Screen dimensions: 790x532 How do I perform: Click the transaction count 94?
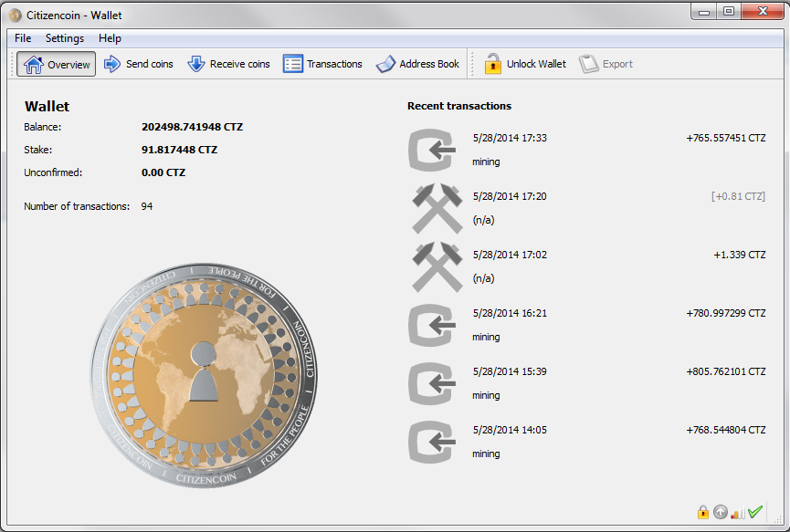(147, 206)
